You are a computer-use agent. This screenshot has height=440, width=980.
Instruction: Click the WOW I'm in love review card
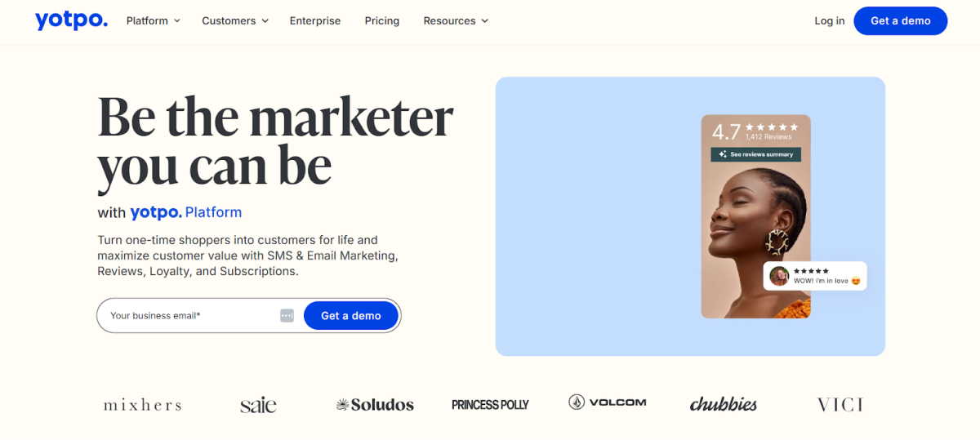(x=815, y=276)
